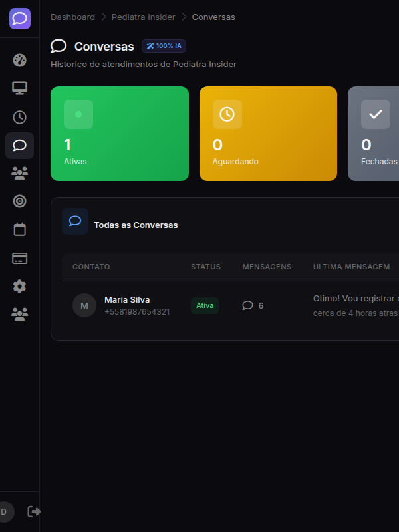Viewport: 399px width, 532px height.
Task: Select the monitor icon in sidebar
Action: point(20,88)
